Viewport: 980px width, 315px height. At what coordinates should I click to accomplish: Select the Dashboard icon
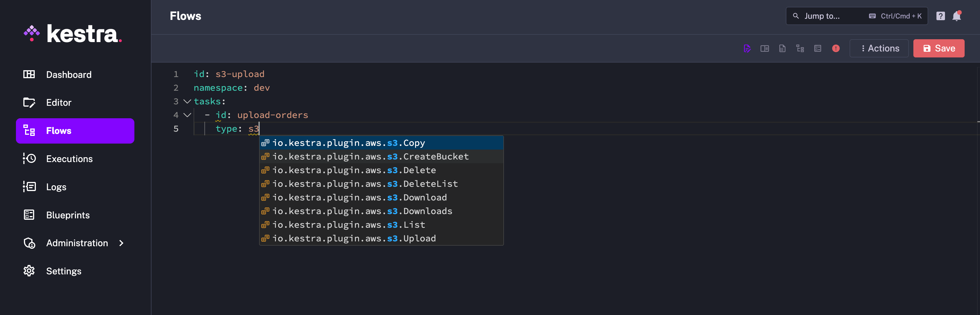(29, 74)
